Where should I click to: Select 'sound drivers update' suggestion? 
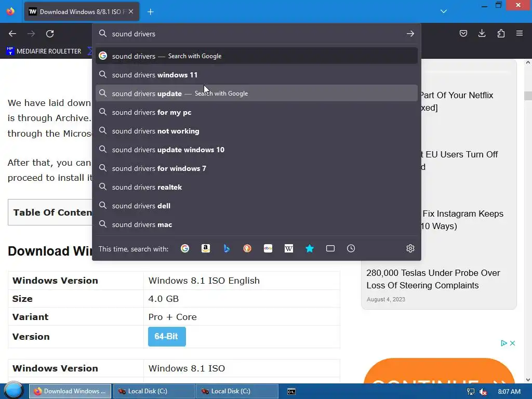coord(257,94)
